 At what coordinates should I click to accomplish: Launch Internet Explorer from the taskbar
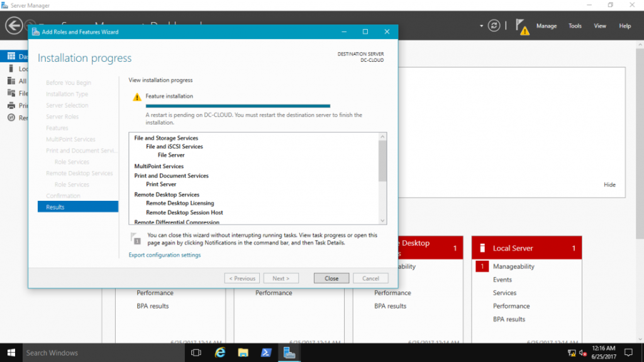pos(220,353)
